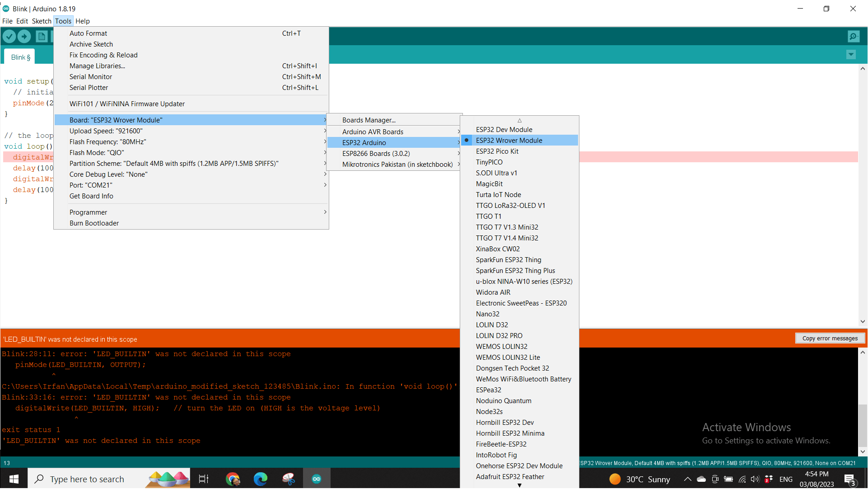Screen dimensions: 868x489
Task: Click the battery tray icon
Action: [728, 479]
